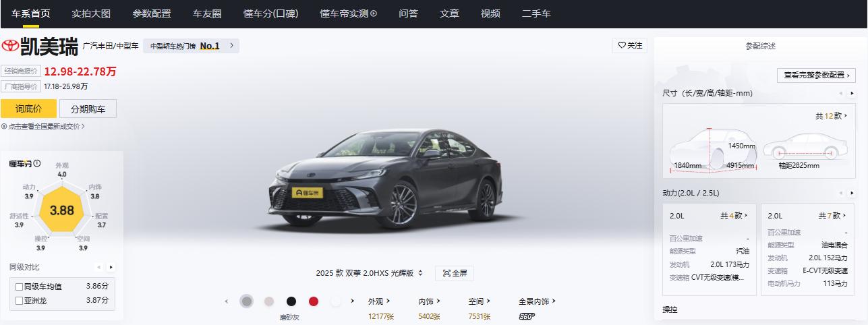Image resolution: width=868 pixels, height=325 pixels.
Task: Click the 询底价 button
Action: [x=28, y=109]
